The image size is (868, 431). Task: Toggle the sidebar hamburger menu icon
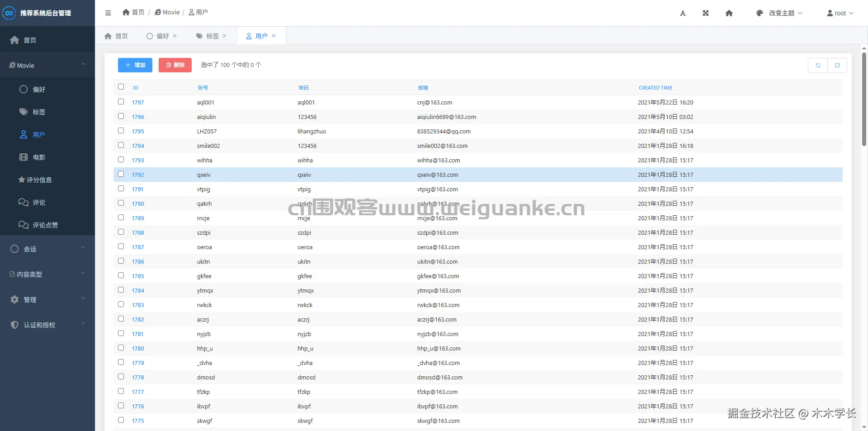pyautogui.click(x=108, y=13)
